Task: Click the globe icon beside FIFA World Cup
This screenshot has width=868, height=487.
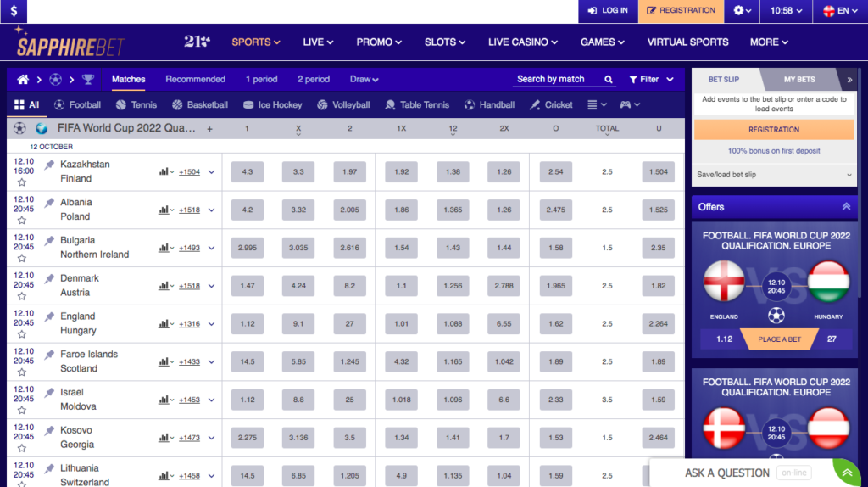Action: pos(42,128)
